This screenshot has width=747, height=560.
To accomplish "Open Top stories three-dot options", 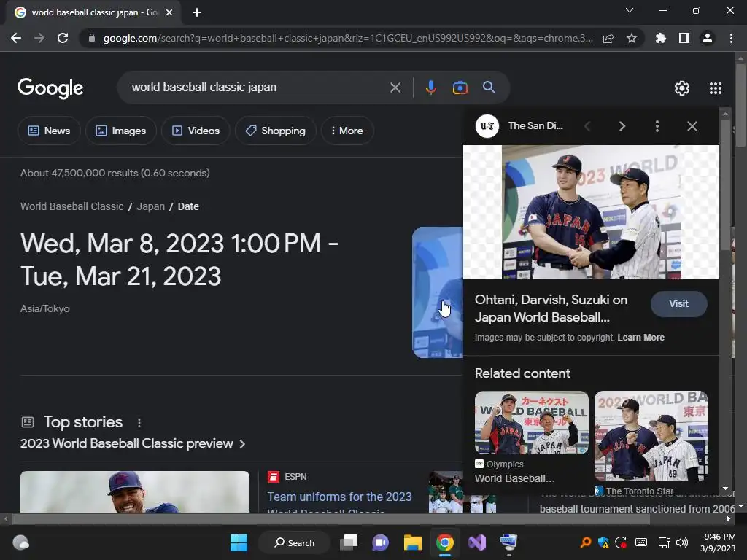I will point(139,422).
